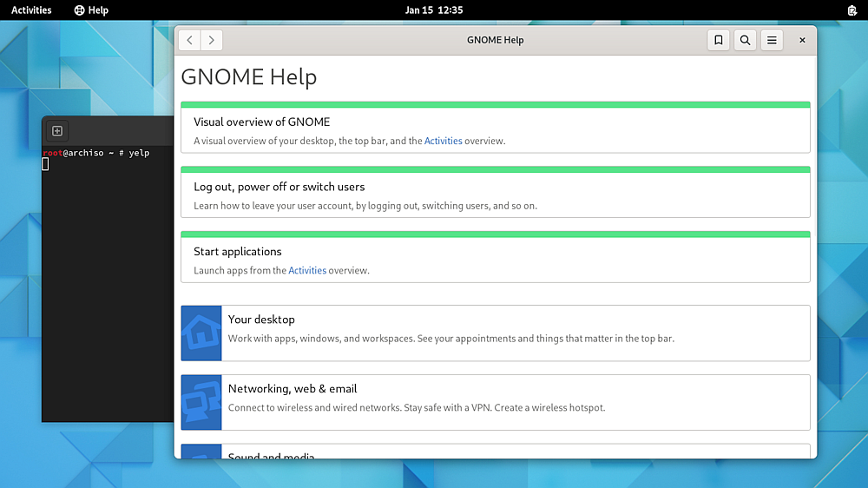Image resolution: width=868 pixels, height=488 pixels.
Task: Click the house icon for Your desktop
Action: [x=201, y=333]
